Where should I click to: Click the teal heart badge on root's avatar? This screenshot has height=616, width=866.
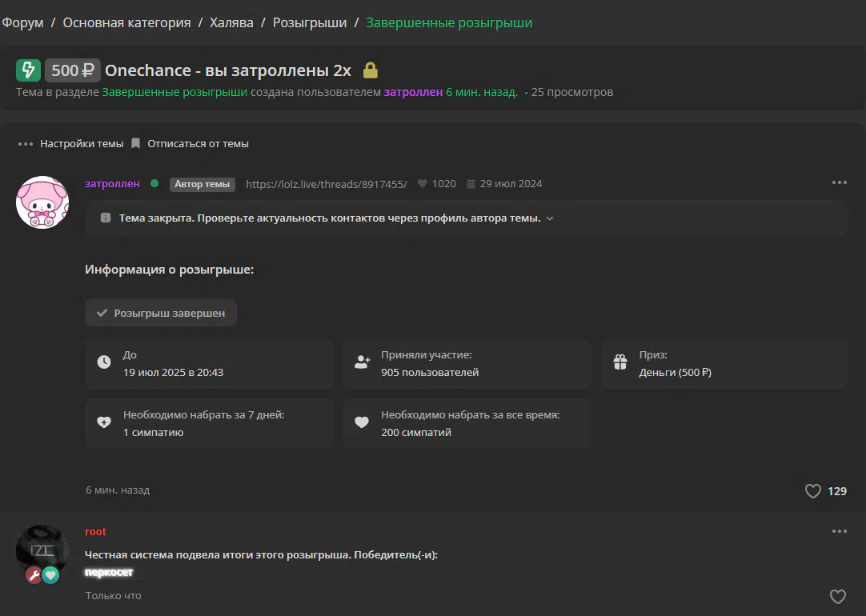(50, 576)
